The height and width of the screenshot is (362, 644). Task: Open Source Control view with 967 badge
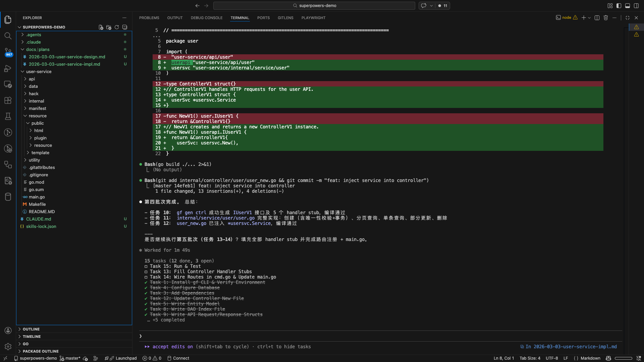[x=8, y=52]
